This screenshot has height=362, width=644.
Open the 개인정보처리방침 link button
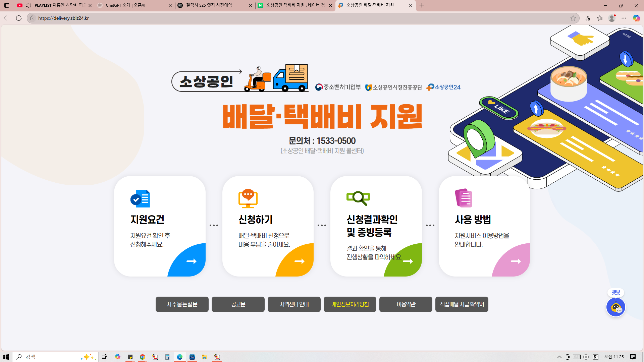pyautogui.click(x=350, y=304)
